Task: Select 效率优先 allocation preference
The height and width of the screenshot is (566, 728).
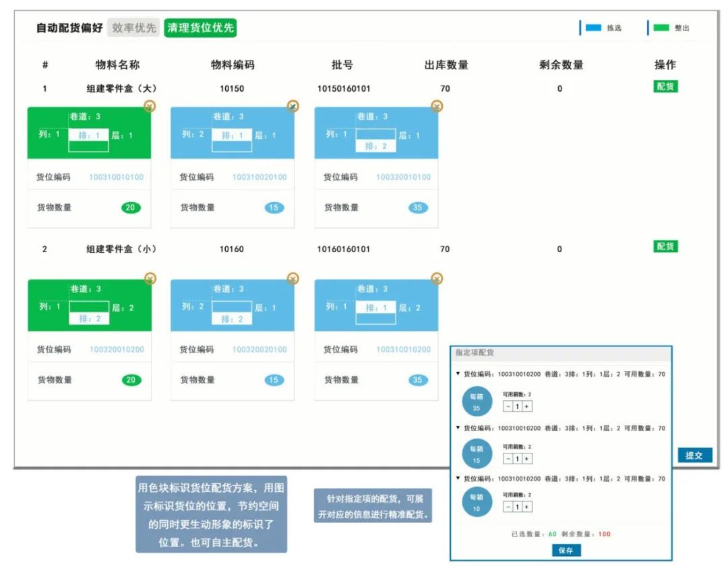Action: 134,28
